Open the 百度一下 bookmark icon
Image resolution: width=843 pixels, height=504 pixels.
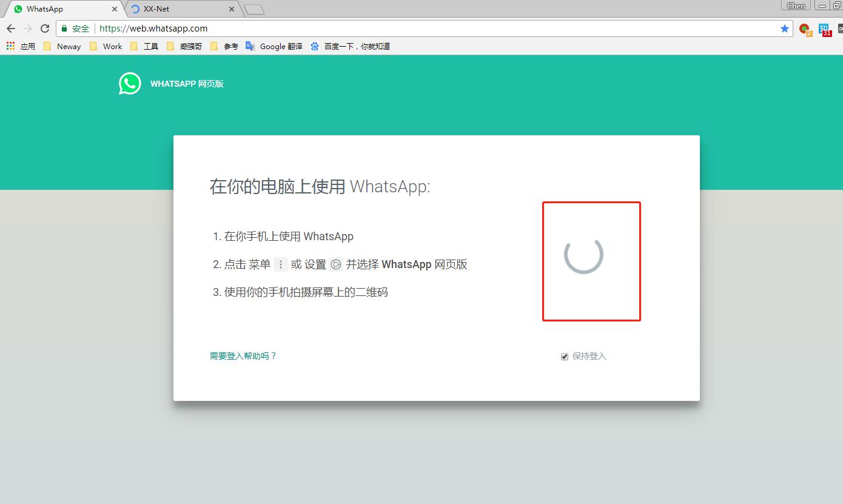click(315, 45)
